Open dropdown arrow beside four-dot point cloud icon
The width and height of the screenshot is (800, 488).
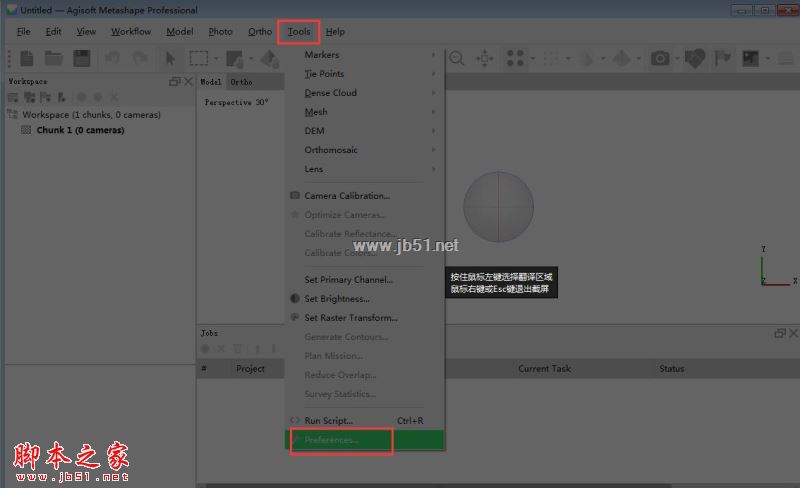click(x=533, y=58)
